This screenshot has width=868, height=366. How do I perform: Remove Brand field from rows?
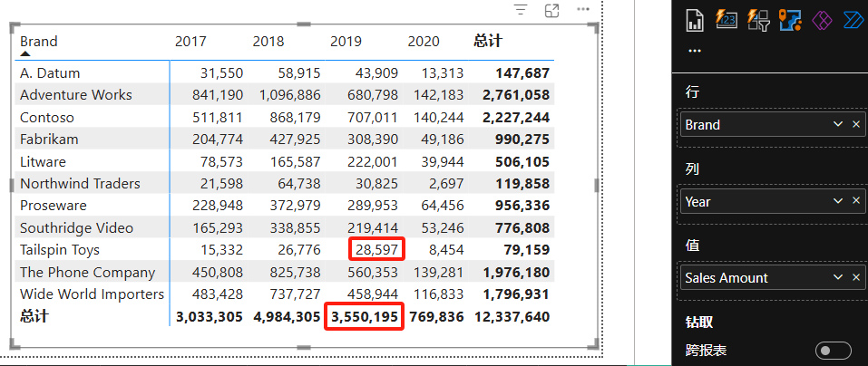click(x=856, y=124)
